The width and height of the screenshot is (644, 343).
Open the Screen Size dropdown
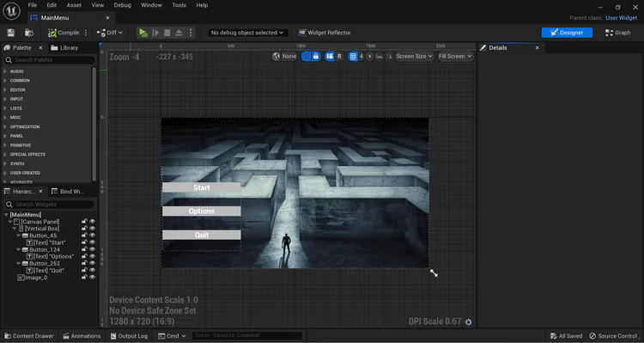[x=414, y=57]
